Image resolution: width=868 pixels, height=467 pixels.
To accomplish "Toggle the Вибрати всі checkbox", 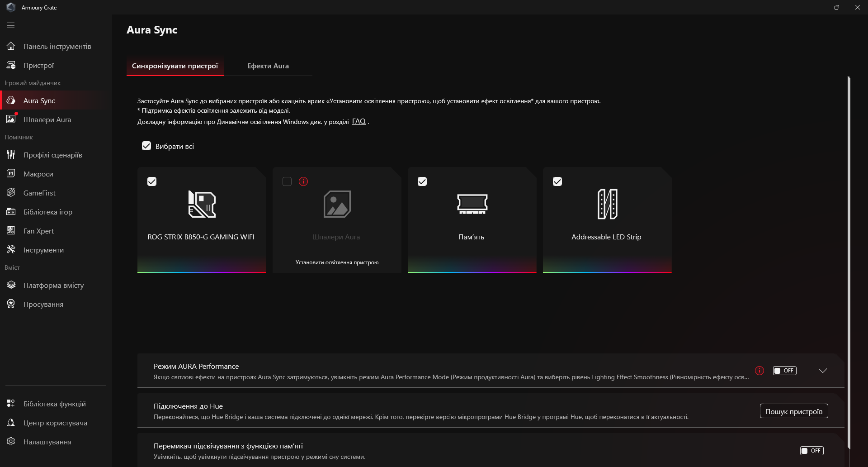I will pos(146,146).
